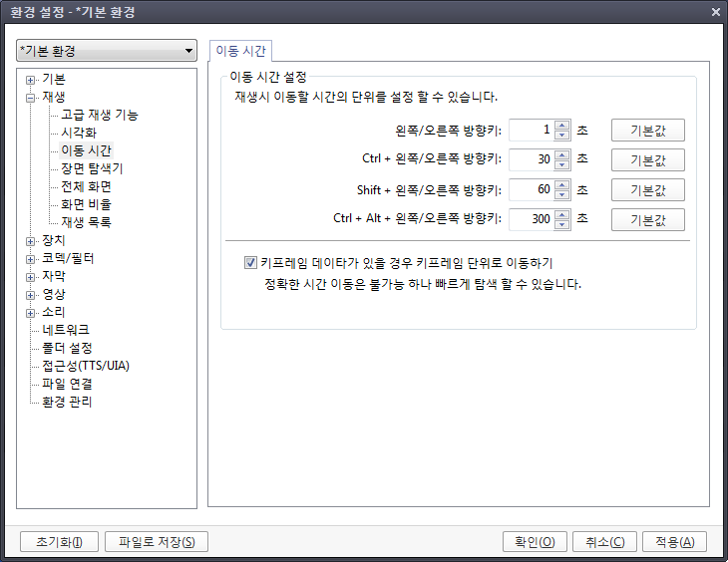Confirm with the 확인(O) button
Viewport: 728px width, 562px height.
[x=535, y=542]
